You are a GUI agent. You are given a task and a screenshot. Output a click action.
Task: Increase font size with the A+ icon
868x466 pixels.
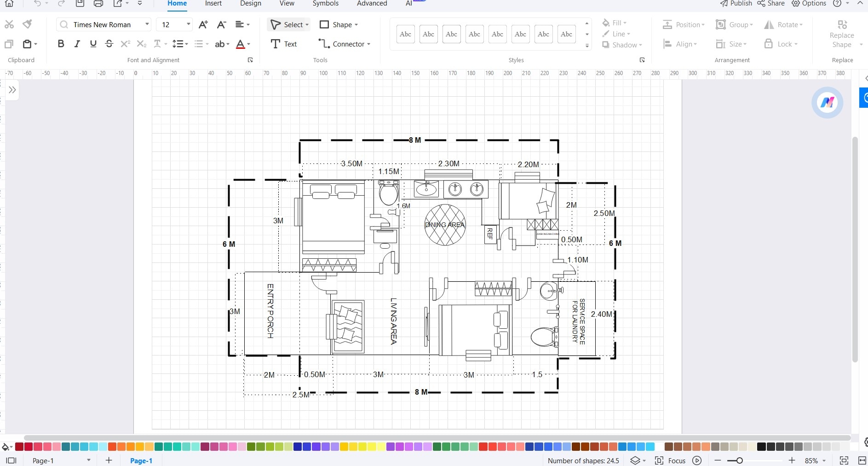[203, 24]
